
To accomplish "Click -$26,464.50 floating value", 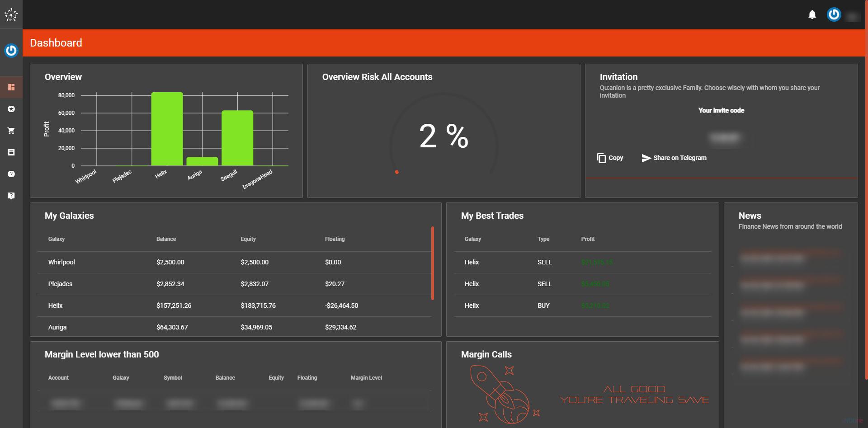I will (341, 306).
